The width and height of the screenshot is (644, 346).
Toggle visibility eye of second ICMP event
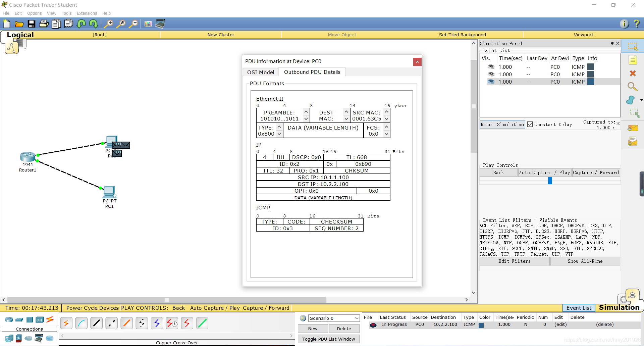tap(491, 74)
